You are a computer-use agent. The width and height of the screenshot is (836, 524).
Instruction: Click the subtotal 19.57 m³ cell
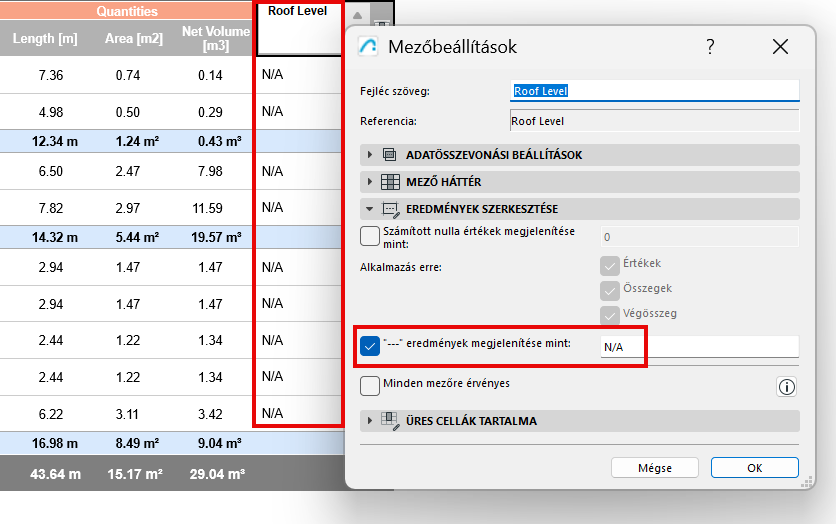[x=216, y=237]
